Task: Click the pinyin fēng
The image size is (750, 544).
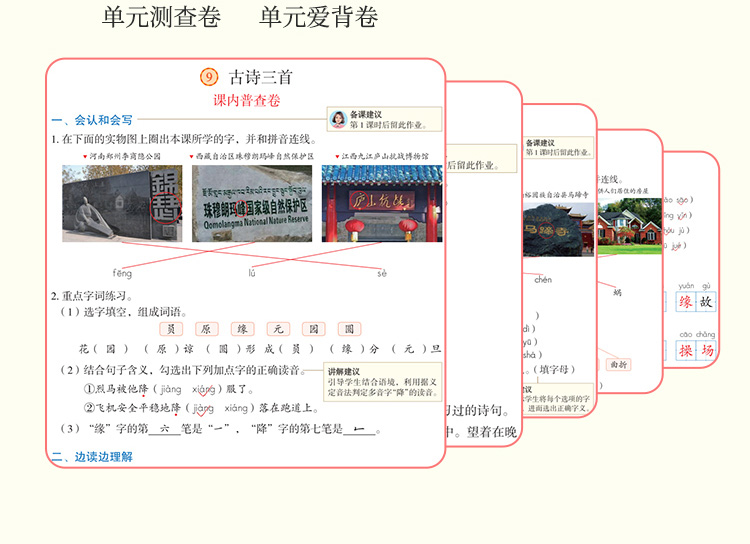Action: click(x=122, y=273)
